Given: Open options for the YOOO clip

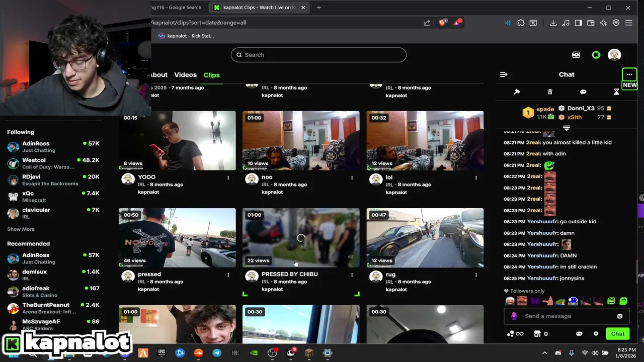Looking at the screenshot, I should [228, 177].
